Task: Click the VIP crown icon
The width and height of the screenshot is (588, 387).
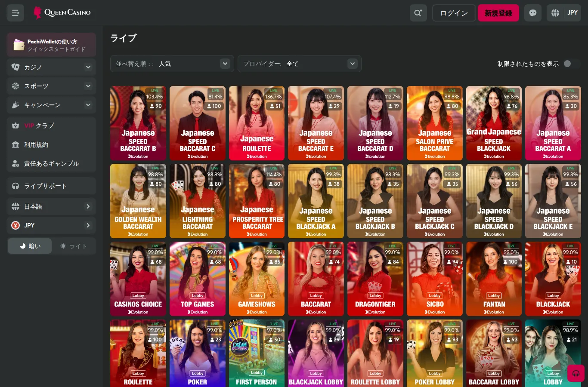Action: point(15,126)
